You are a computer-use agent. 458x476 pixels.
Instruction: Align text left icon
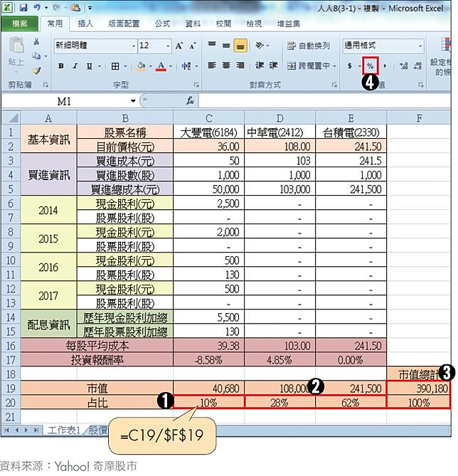pos(212,65)
